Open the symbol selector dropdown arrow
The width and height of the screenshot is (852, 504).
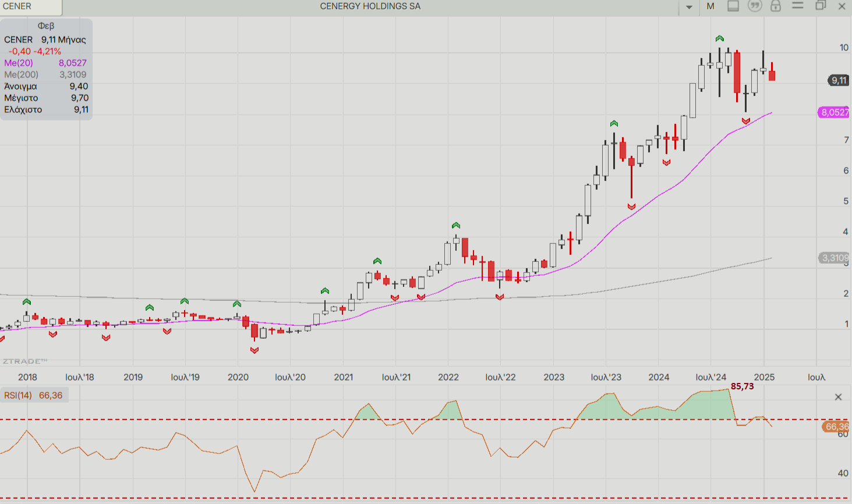[x=689, y=7]
